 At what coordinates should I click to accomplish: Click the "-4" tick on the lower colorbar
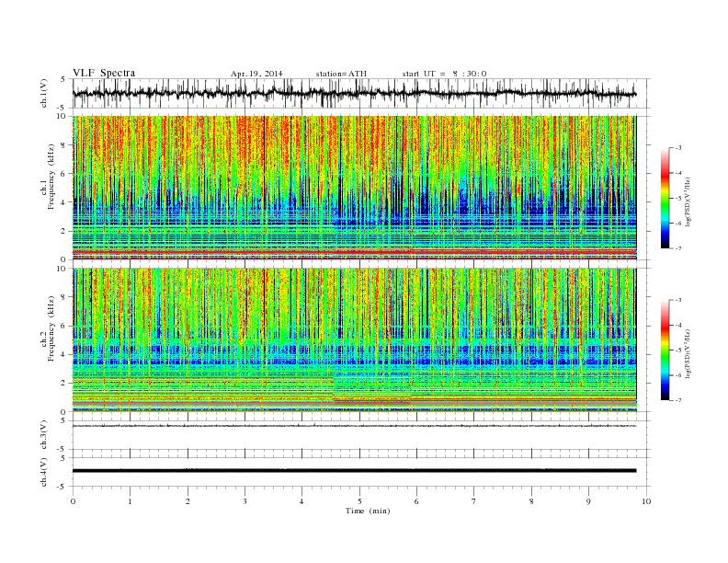tap(677, 325)
